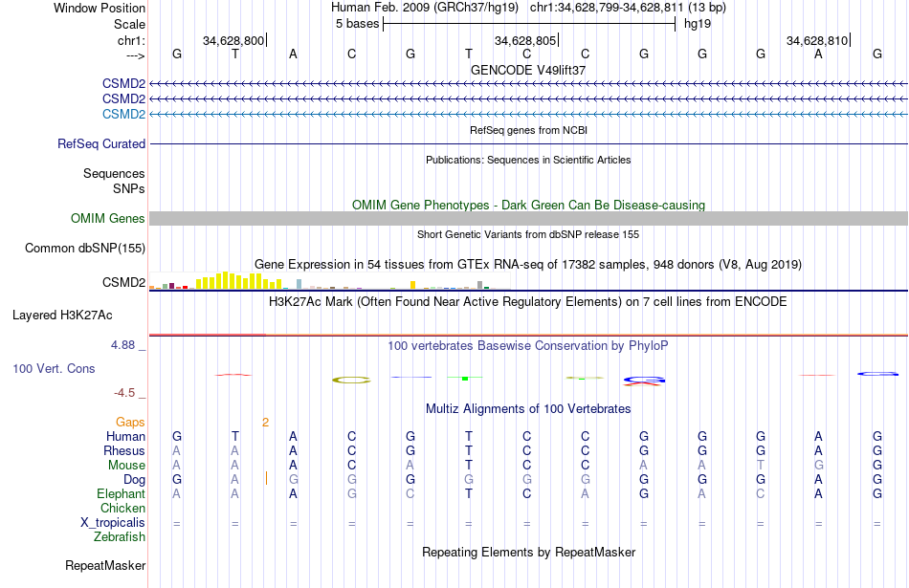Click the RefSeq genes from NCBI title

click(528, 130)
